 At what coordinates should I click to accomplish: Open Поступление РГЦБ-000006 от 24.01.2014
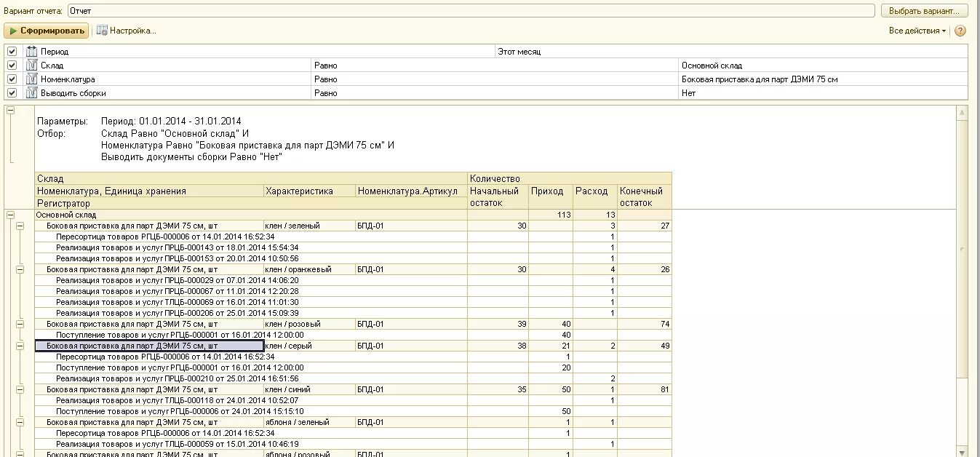click(x=180, y=411)
